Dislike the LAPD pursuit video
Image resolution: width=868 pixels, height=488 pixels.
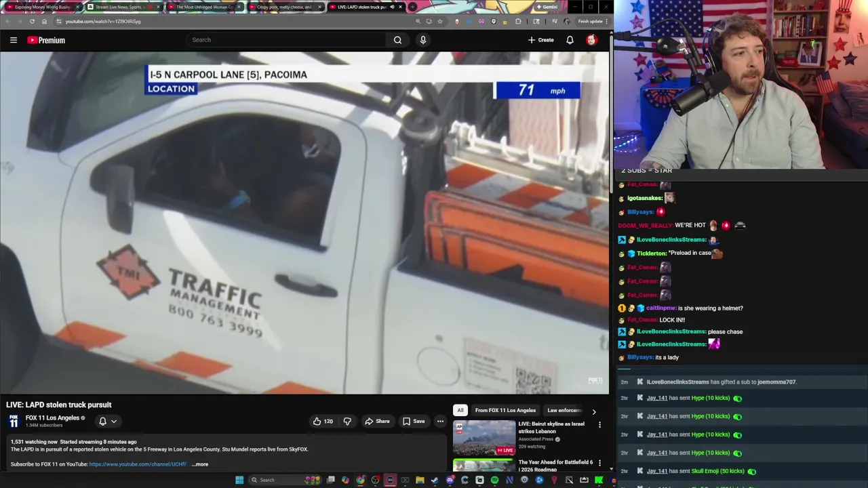coord(347,421)
